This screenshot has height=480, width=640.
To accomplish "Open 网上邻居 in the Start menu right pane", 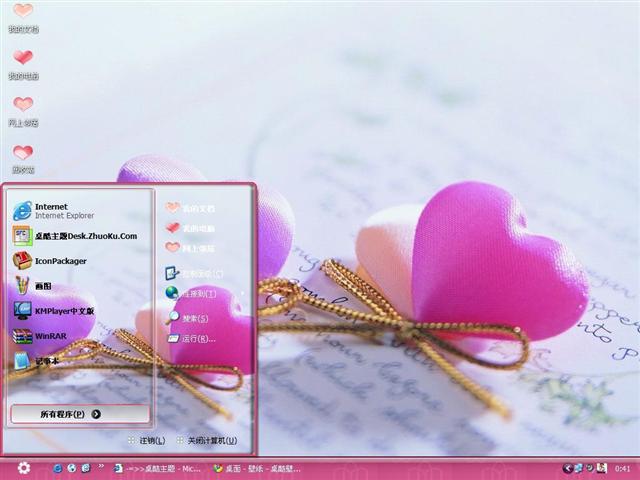I will click(x=190, y=248).
